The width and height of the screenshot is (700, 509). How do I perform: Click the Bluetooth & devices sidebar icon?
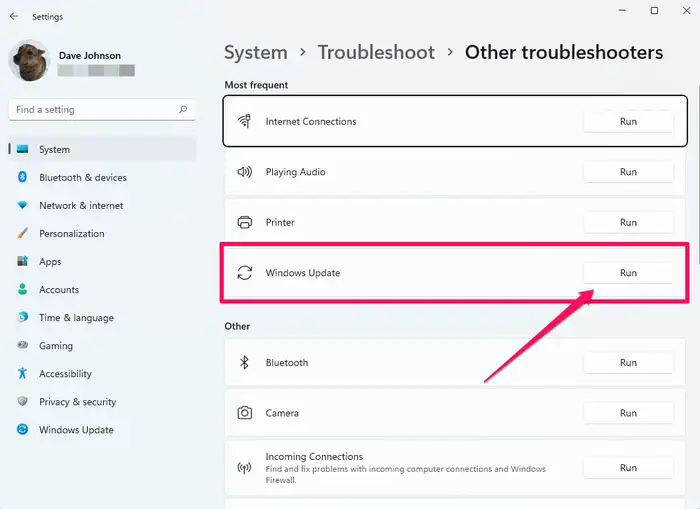[22, 177]
